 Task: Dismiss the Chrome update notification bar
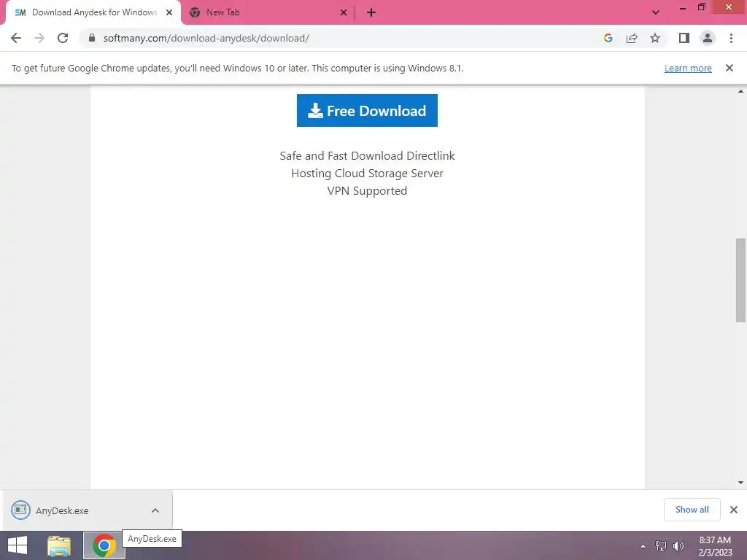729,68
